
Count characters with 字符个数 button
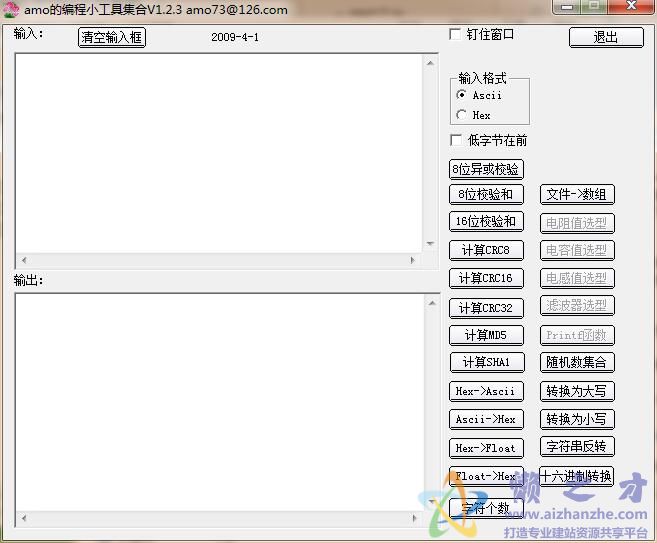[486, 508]
